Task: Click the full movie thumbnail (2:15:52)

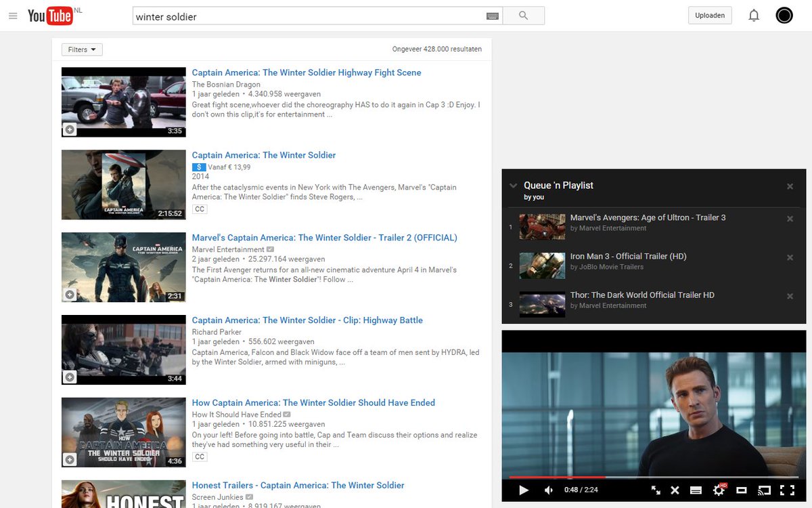Action: point(124,185)
